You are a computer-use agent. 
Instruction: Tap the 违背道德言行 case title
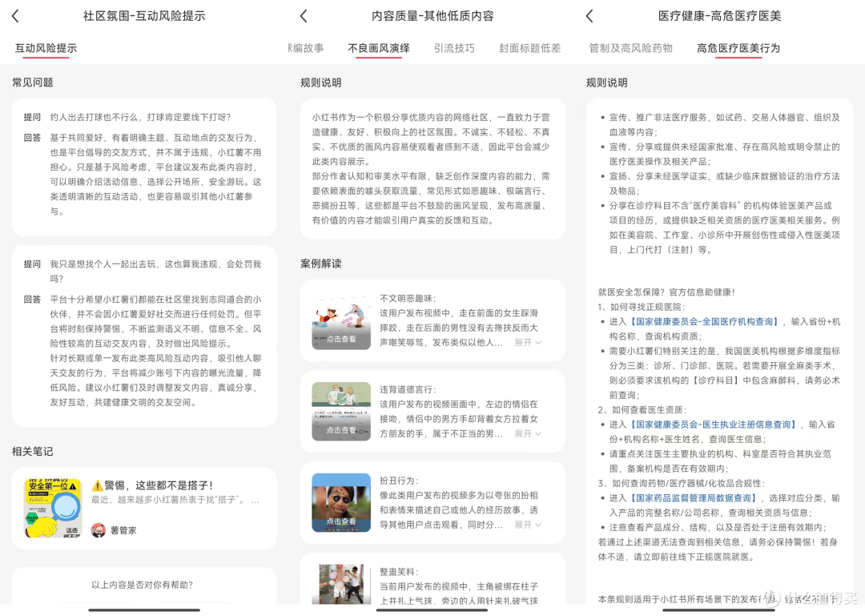tap(408, 389)
